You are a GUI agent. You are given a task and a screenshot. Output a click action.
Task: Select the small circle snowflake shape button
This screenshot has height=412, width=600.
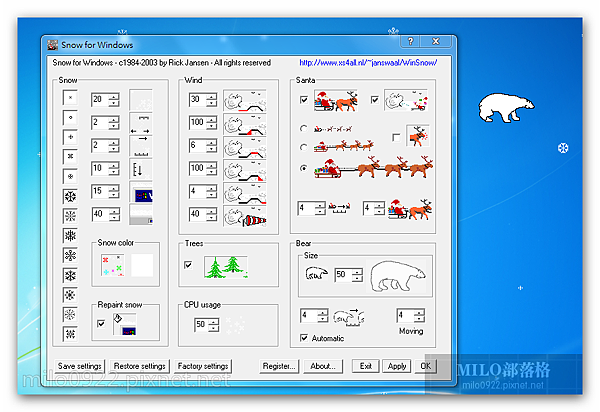tap(70, 117)
